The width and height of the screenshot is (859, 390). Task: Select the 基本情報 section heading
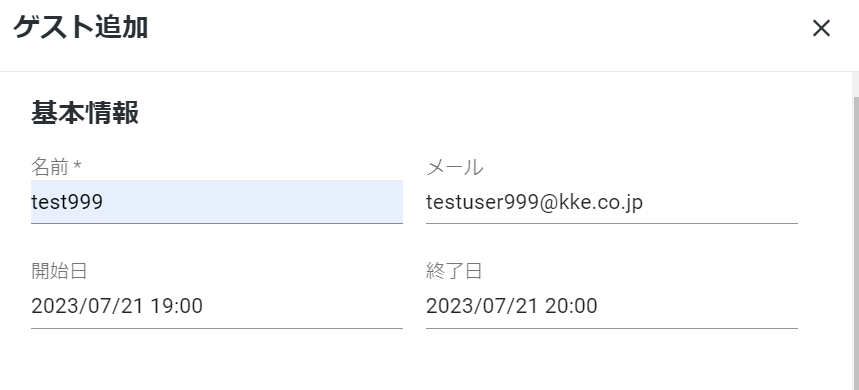pyautogui.click(x=85, y=113)
